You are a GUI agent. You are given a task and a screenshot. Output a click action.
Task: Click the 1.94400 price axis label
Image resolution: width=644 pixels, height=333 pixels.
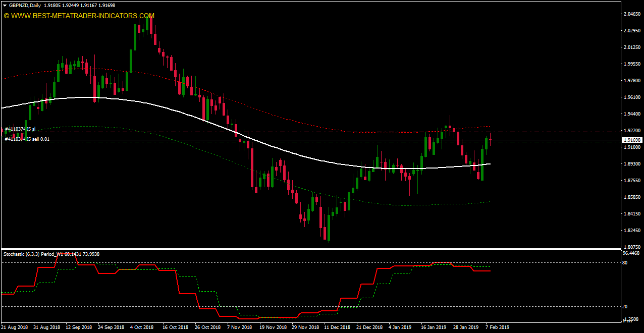tap(632, 114)
